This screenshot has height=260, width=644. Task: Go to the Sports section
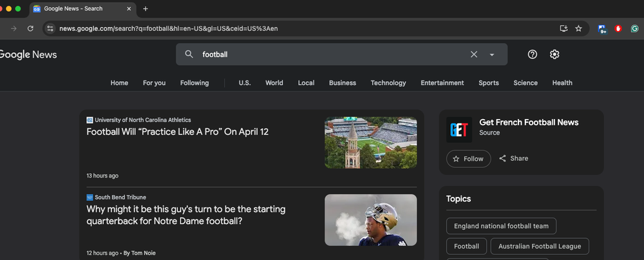click(488, 83)
